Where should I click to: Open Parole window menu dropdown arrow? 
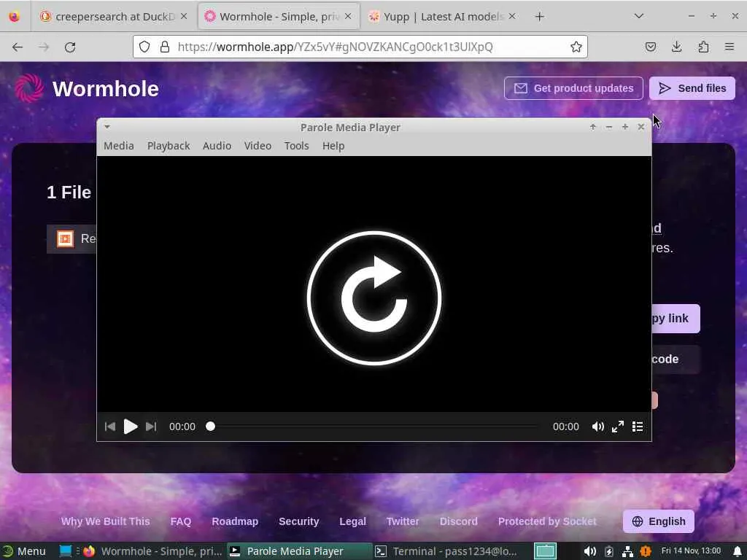[x=107, y=127]
